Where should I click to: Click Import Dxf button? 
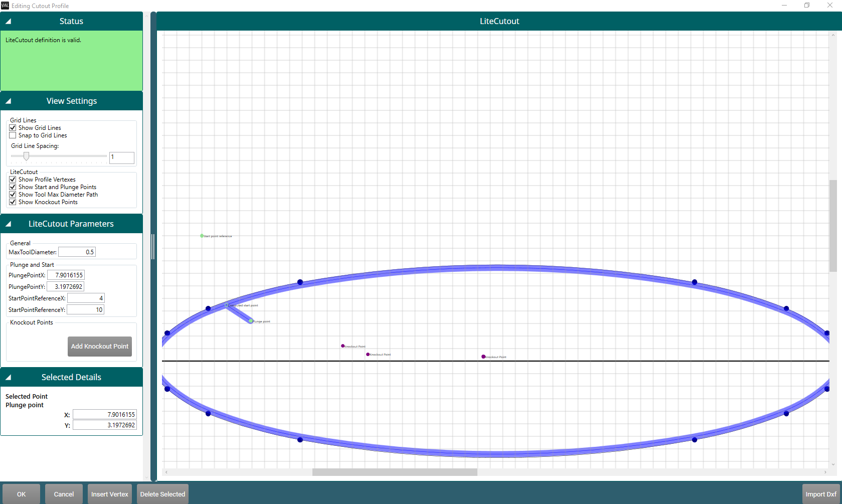pos(821,494)
